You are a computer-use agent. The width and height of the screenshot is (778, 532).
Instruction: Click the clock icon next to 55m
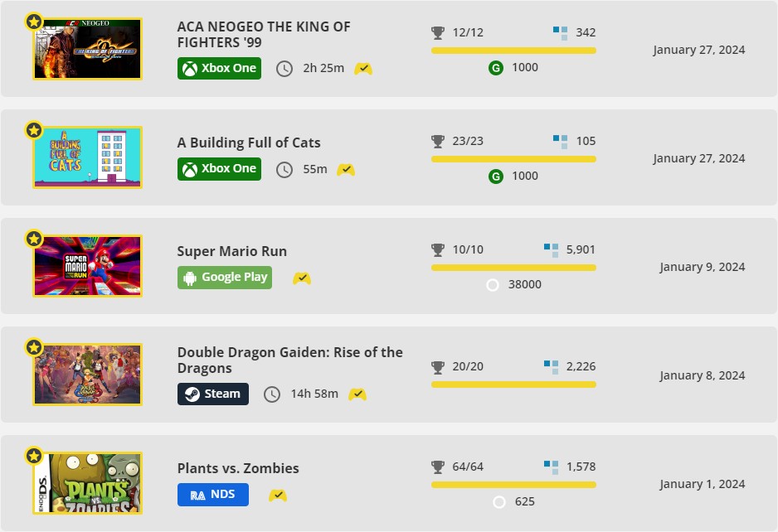(x=284, y=170)
